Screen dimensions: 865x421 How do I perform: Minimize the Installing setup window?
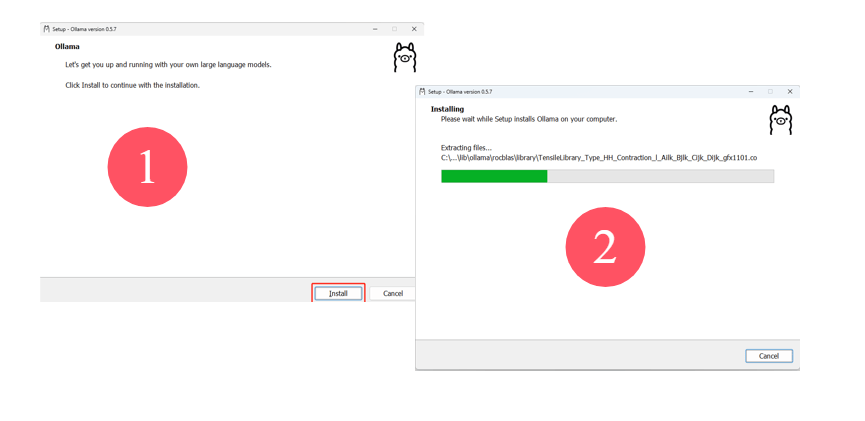pos(751,91)
